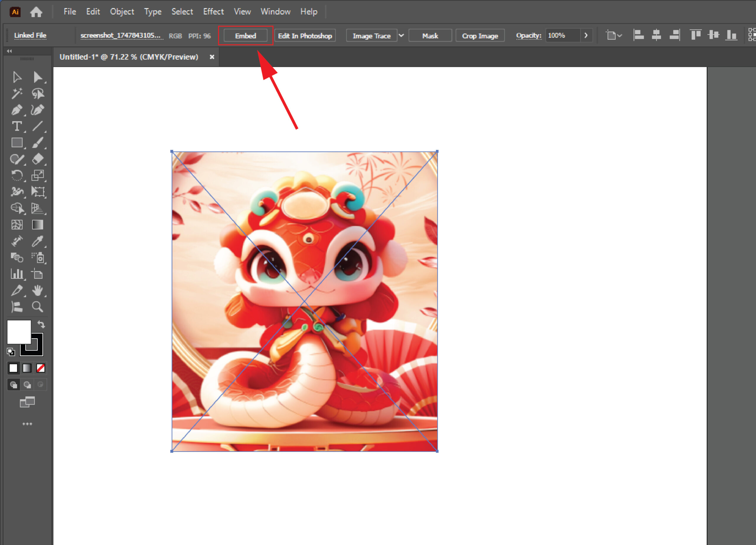Screen dimensions: 756x545
Task: Open Edit Toolbar three dots
Action: point(27,424)
